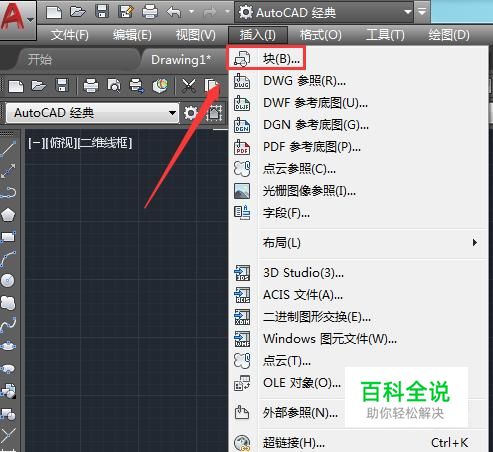
Task: Click Plot printer icon in quick access bar
Action: [150, 12]
